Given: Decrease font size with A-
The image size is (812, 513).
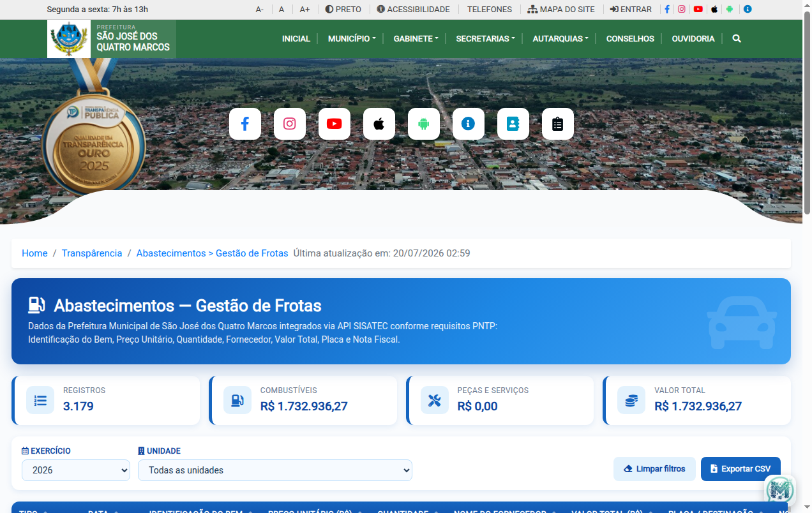Looking at the screenshot, I should (260, 10).
